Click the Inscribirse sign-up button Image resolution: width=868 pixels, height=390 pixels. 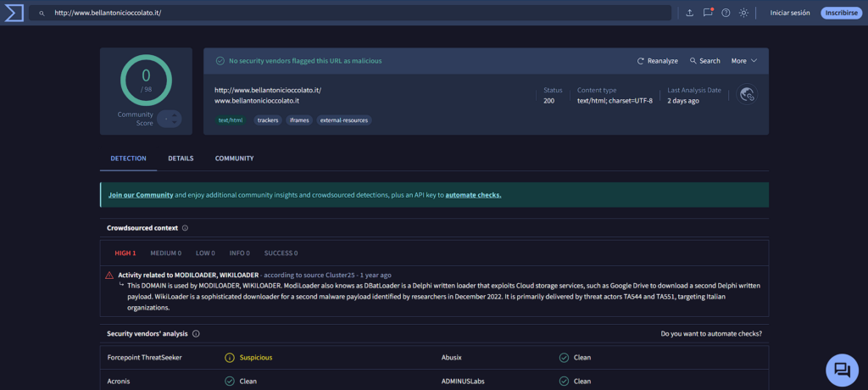(x=839, y=13)
